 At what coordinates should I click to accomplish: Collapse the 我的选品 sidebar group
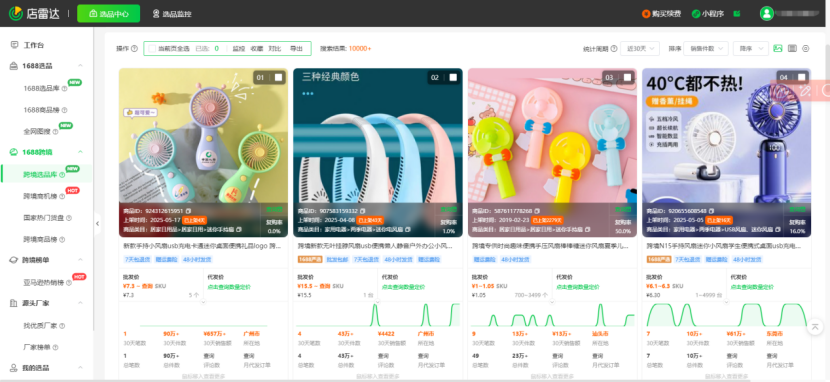click(80, 368)
